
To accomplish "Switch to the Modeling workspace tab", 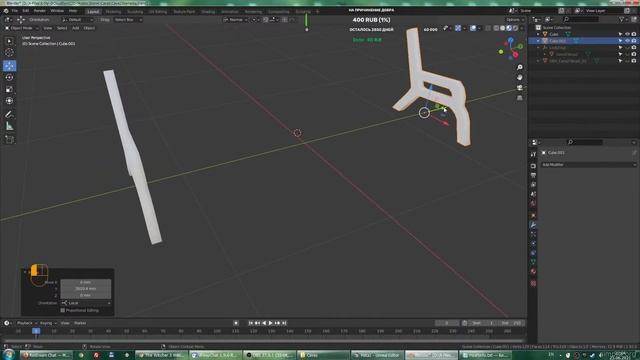I will [113, 11].
